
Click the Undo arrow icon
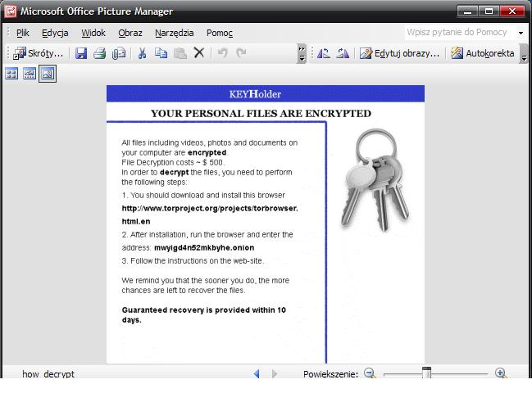pyautogui.click(x=223, y=53)
